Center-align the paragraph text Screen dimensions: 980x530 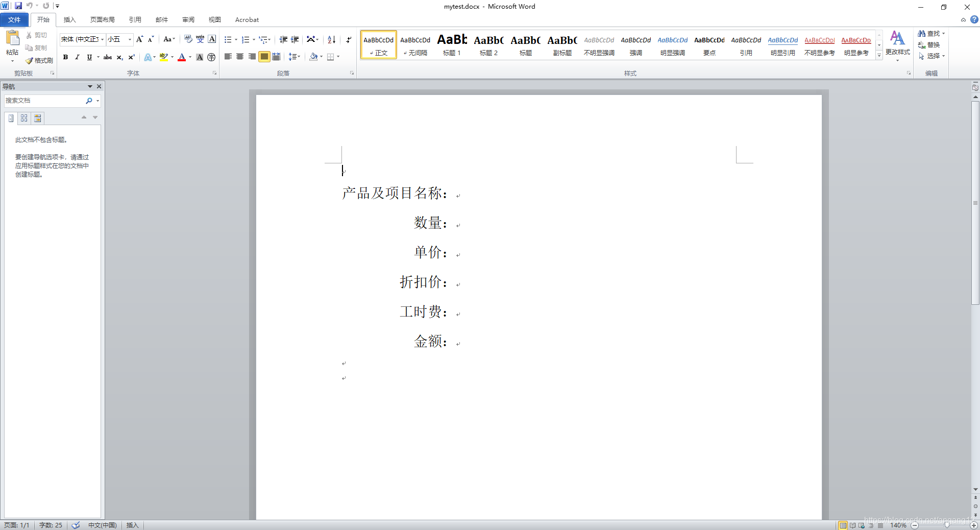[x=240, y=57]
